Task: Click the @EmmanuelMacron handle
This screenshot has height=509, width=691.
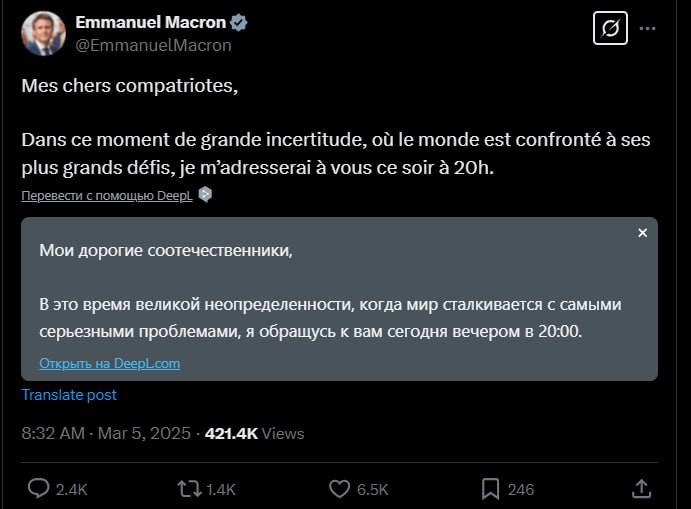Action: 153,45
